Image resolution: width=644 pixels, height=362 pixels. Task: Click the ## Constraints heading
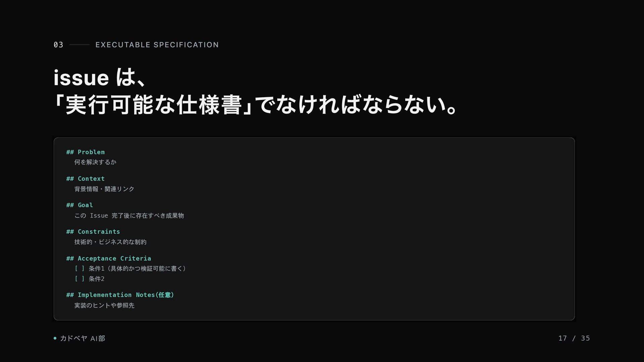tap(93, 232)
